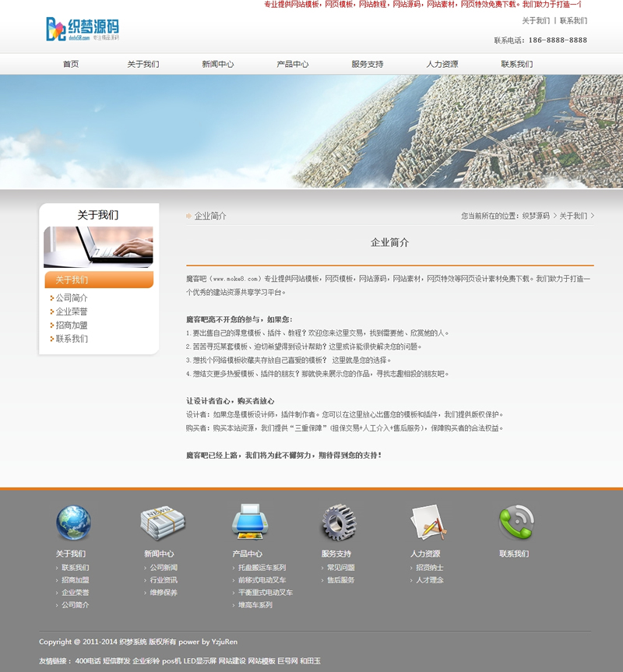The width and height of the screenshot is (623, 672).
Task: Click the laptop thumbnail in the sidebar
Action: pyautogui.click(x=98, y=247)
